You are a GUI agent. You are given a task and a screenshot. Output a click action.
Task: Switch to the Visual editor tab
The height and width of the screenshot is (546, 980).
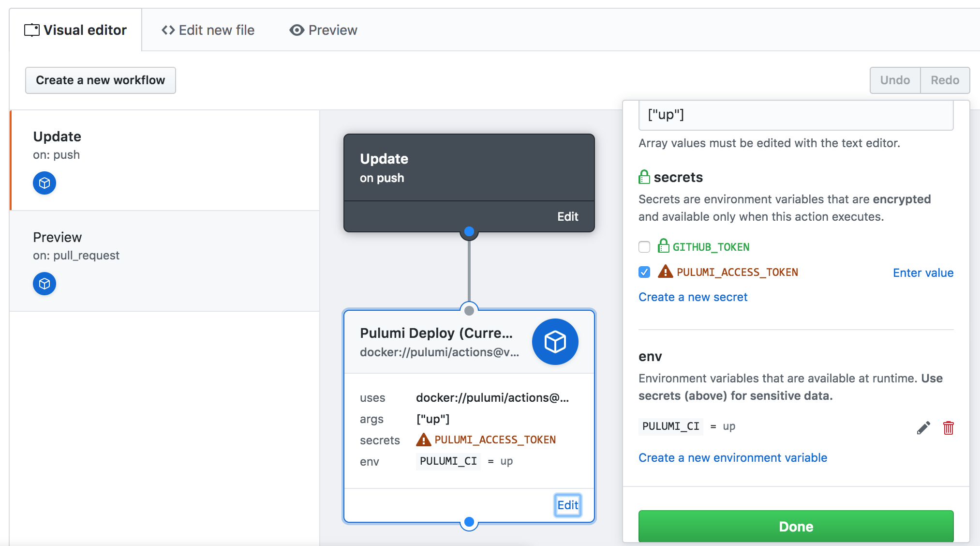tap(75, 30)
